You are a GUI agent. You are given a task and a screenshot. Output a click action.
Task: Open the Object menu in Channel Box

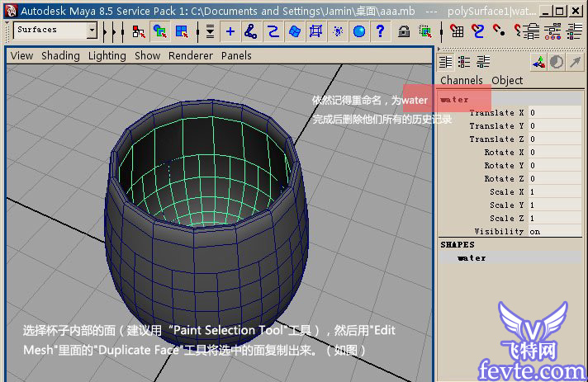(x=507, y=80)
